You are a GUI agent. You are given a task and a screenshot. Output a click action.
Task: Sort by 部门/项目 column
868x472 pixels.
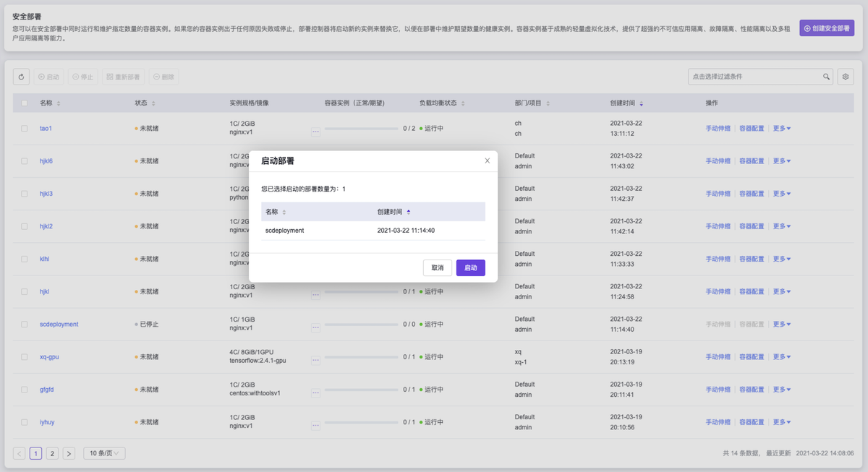coord(548,103)
